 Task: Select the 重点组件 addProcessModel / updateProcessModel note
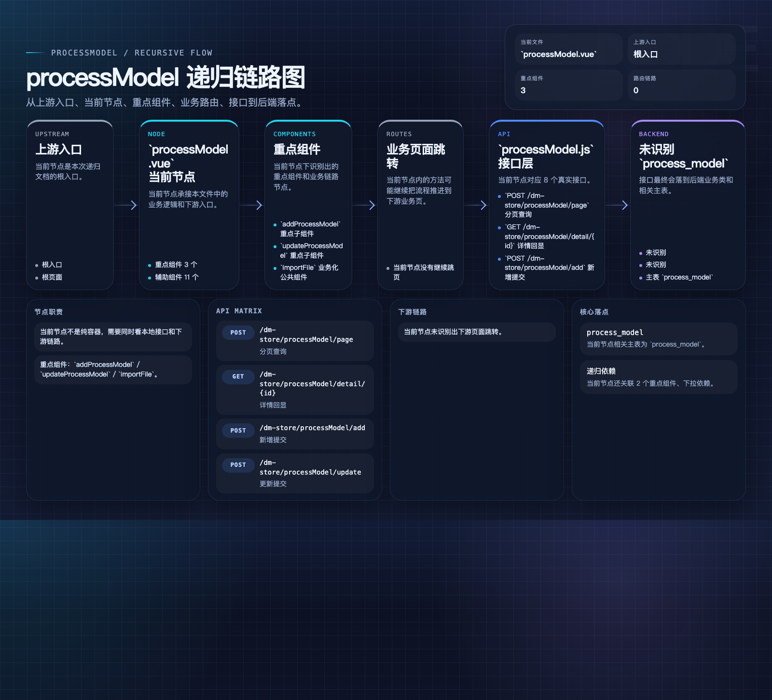click(113, 369)
